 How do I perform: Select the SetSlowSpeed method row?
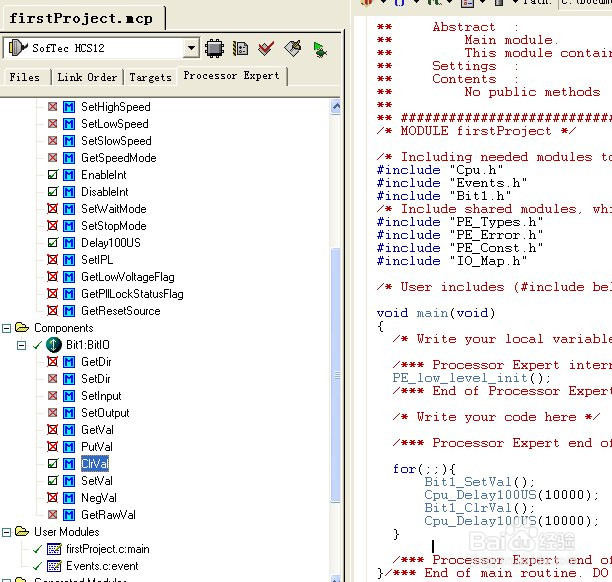pos(116,141)
